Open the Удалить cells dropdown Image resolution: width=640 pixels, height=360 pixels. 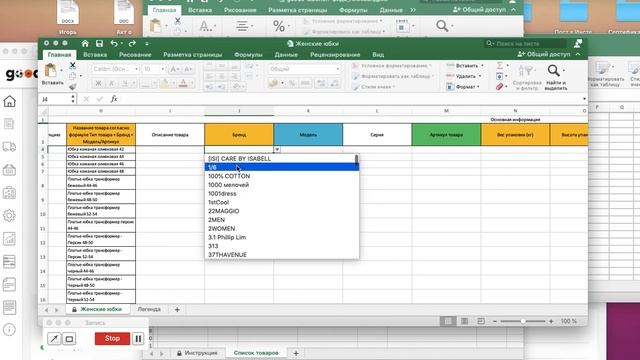tap(464, 76)
